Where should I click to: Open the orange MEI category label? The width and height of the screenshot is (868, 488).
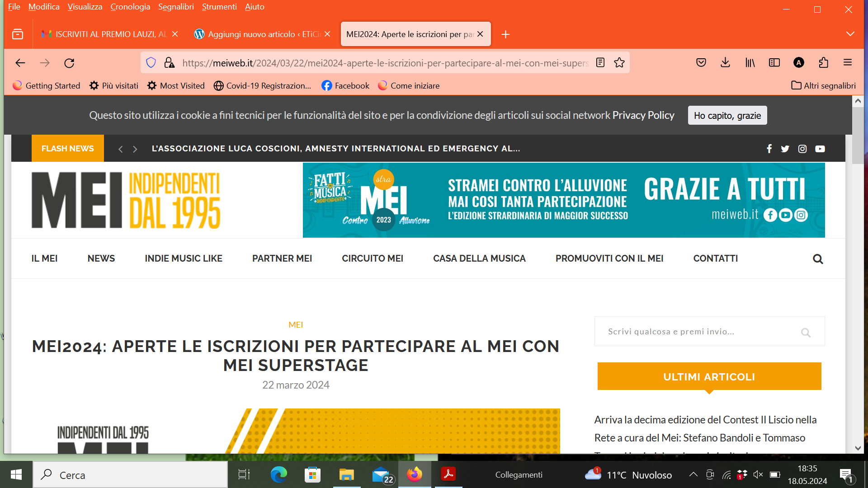296,325
